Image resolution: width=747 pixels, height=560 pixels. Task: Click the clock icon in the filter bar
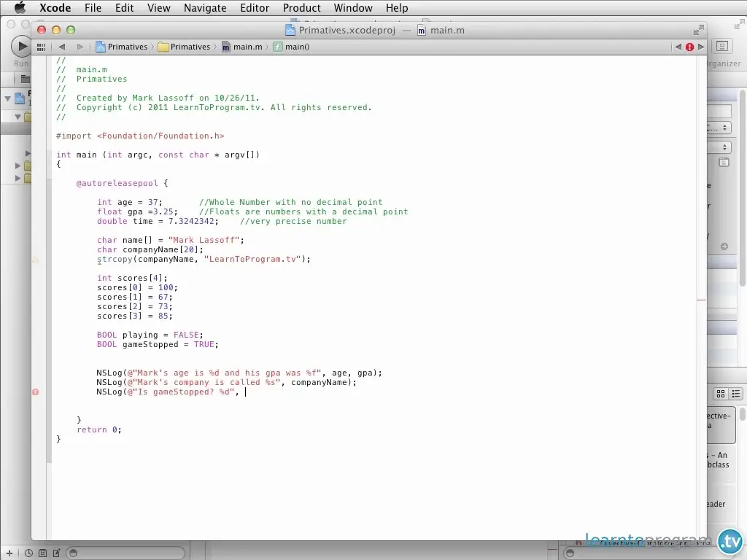pyautogui.click(x=28, y=553)
